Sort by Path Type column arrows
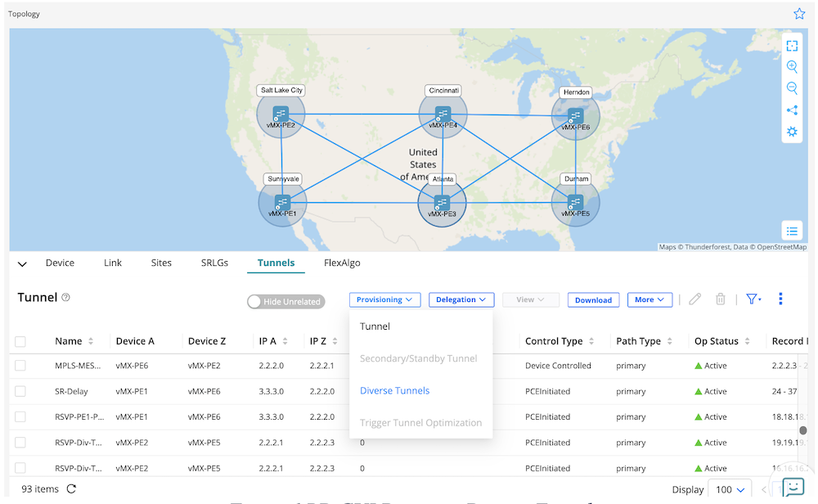Viewport: 818px width, 504px height. (x=669, y=341)
